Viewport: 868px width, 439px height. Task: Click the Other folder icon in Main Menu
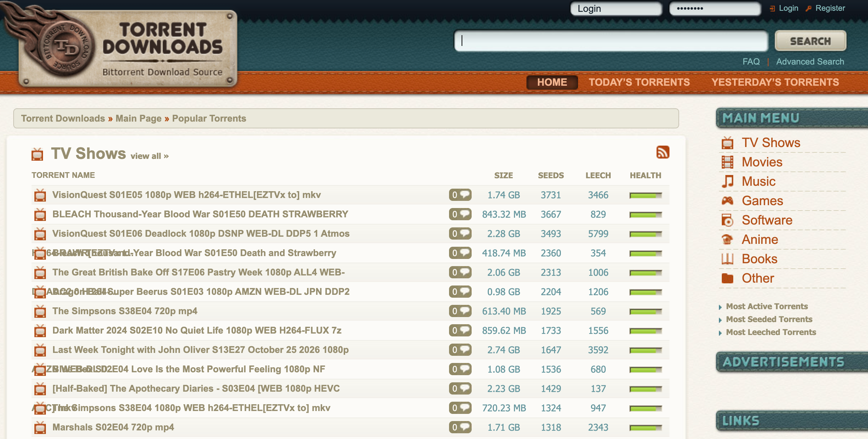click(727, 278)
